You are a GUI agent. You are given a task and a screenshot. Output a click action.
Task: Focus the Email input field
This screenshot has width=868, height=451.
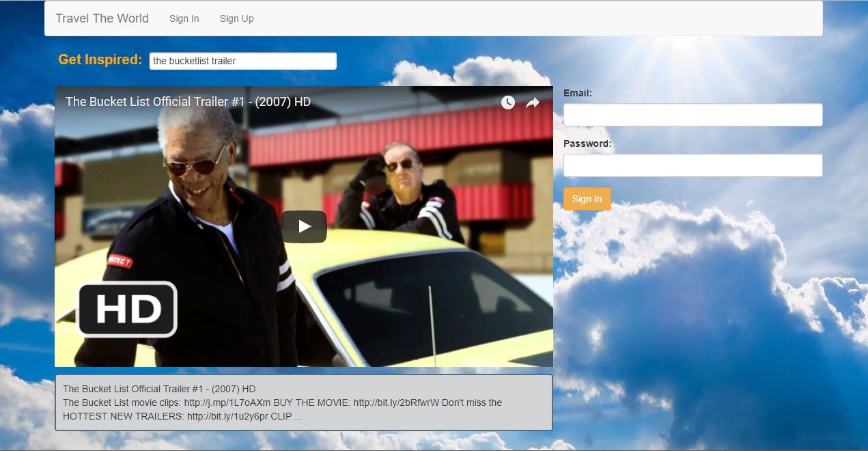692,115
